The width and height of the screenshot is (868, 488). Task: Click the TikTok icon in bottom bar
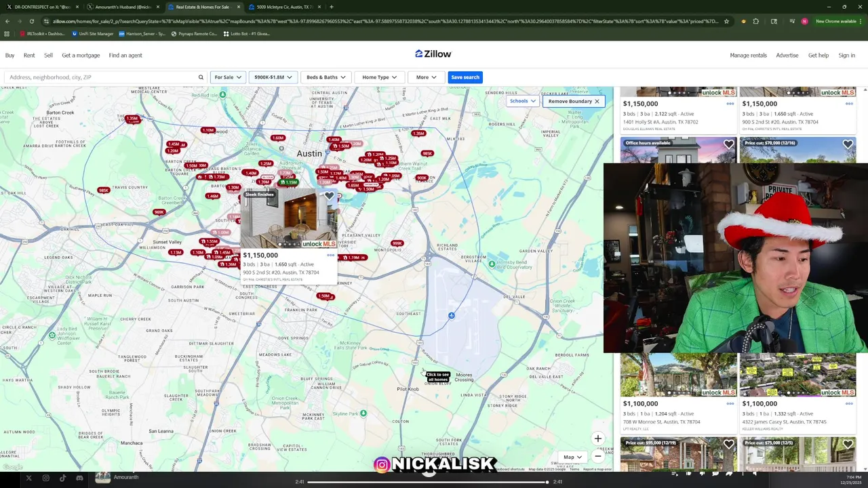tap(62, 479)
